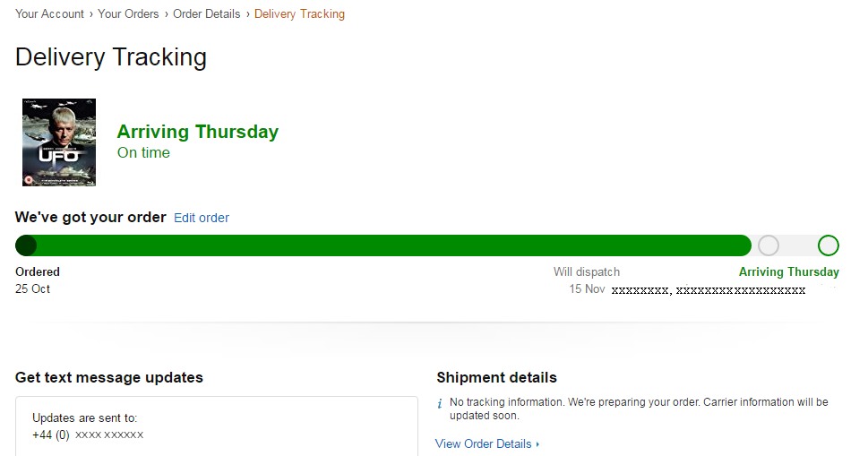Viewport: 868px width, 456px height.
Task: Click the On time status text
Action: tap(143, 152)
